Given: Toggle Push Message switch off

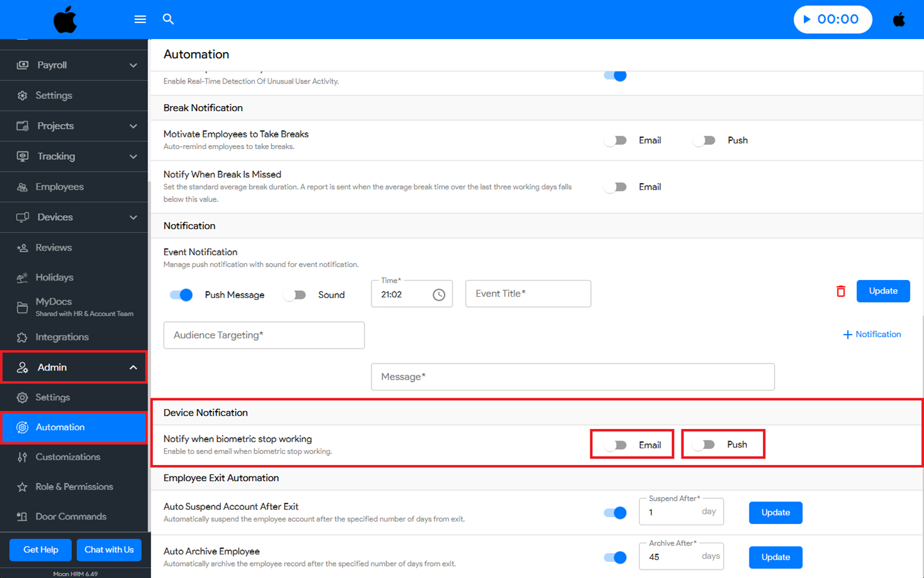Looking at the screenshot, I should coord(182,295).
